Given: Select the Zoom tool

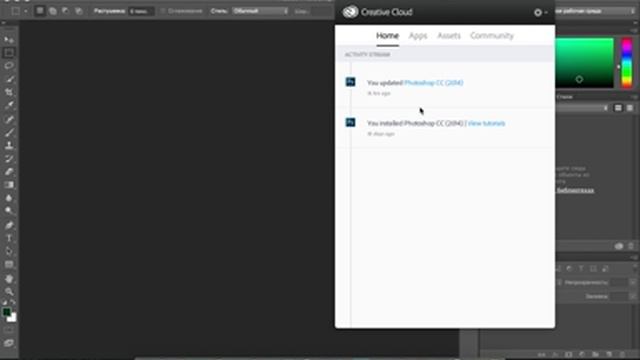Looking at the screenshot, I should (x=9, y=291).
